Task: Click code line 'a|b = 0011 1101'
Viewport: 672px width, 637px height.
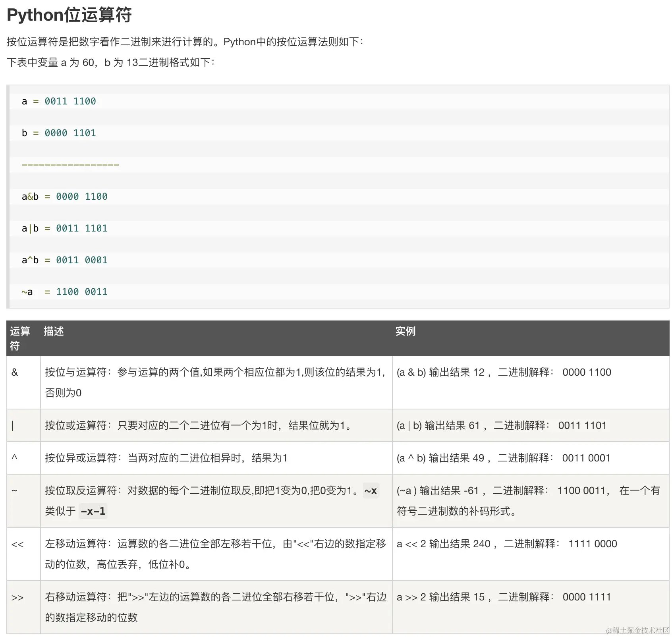Action: [64, 228]
